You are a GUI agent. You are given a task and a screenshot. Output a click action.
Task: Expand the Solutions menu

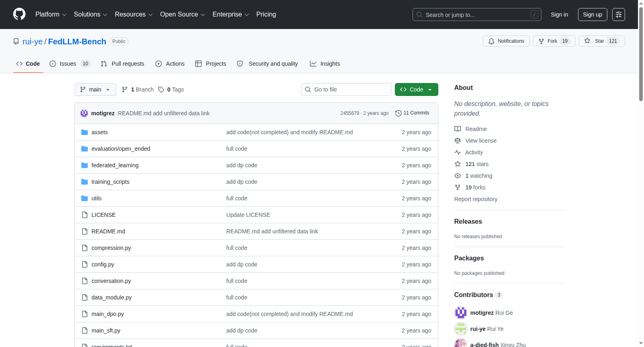(91, 15)
